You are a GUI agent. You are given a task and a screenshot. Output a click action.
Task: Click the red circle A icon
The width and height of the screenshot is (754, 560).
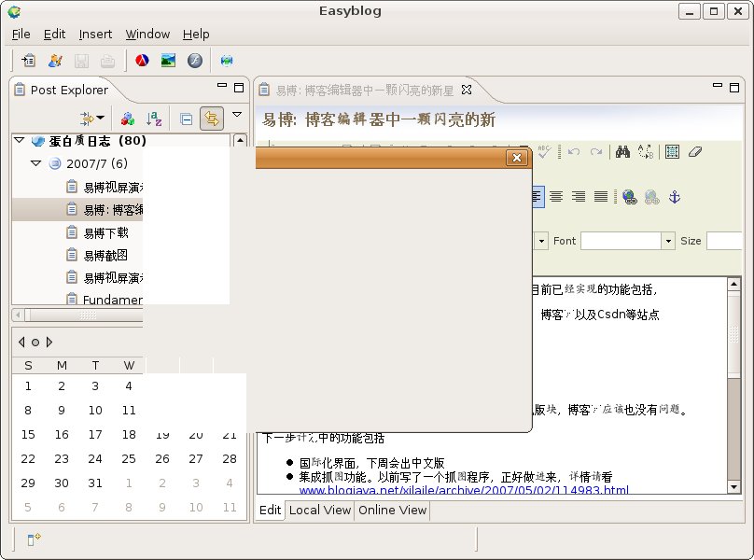click(x=142, y=61)
